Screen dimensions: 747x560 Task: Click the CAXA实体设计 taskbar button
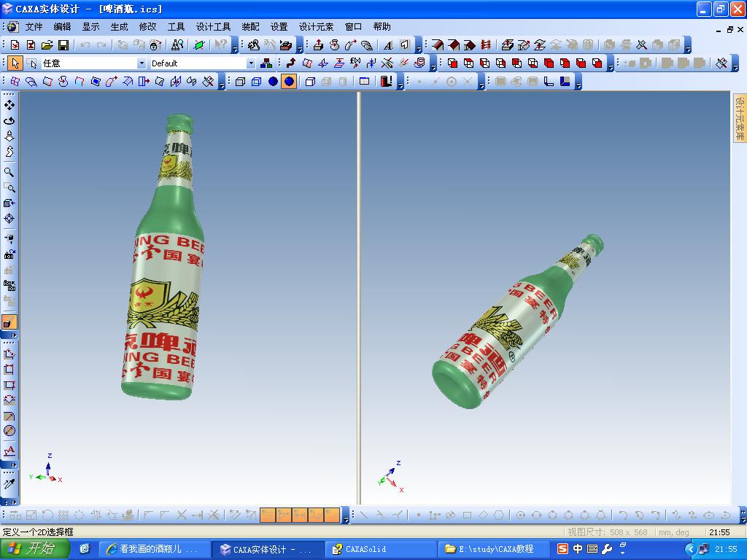(x=268, y=549)
